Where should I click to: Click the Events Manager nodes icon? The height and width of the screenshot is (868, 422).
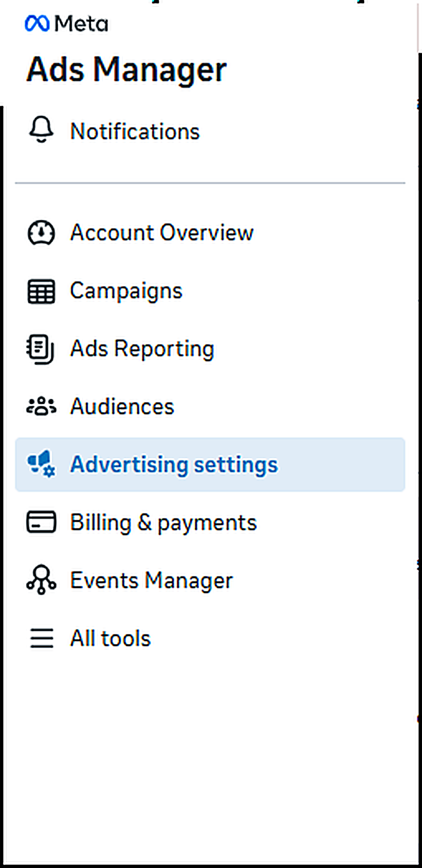click(41, 580)
